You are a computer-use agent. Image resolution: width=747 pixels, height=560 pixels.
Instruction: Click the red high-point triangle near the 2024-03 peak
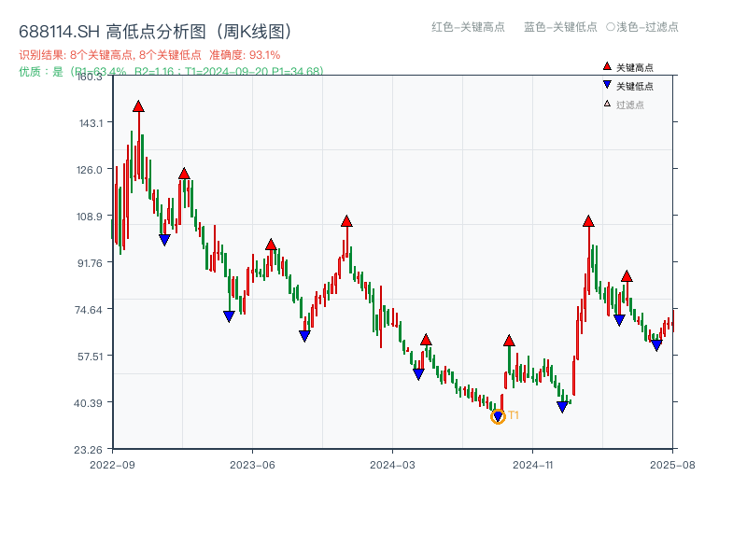[x=426, y=341]
